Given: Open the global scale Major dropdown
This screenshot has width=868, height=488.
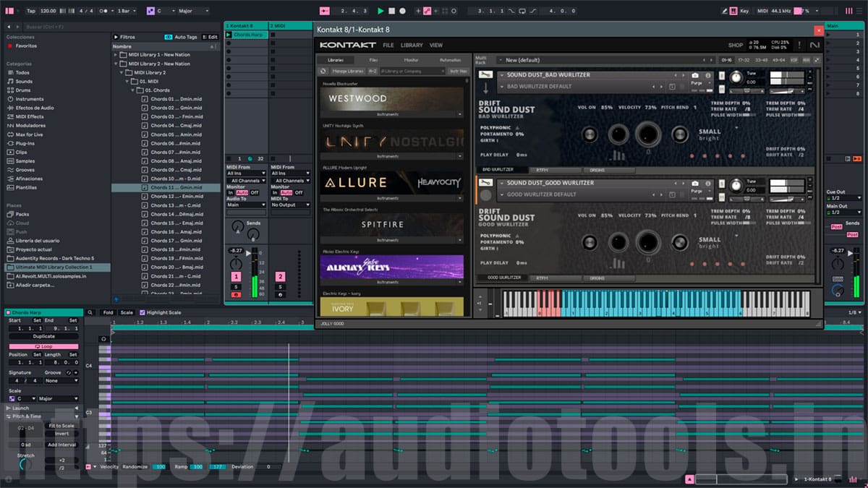Looking at the screenshot, I should (x=193, y=11).
